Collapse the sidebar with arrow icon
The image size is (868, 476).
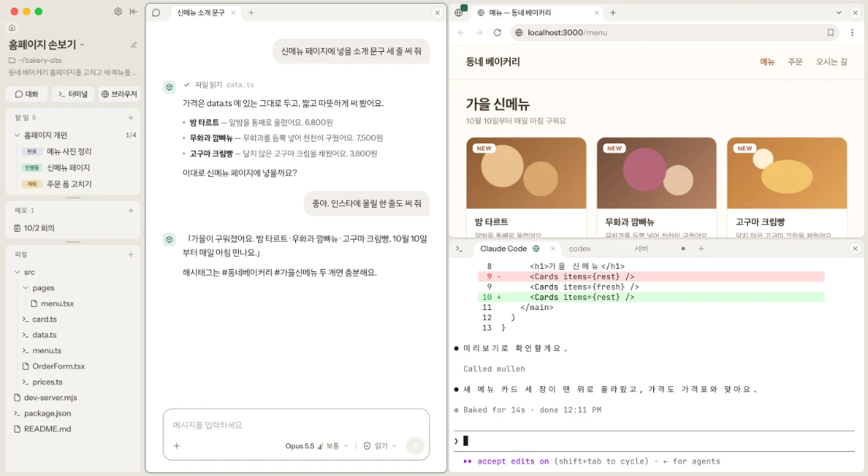pos(133,11)
